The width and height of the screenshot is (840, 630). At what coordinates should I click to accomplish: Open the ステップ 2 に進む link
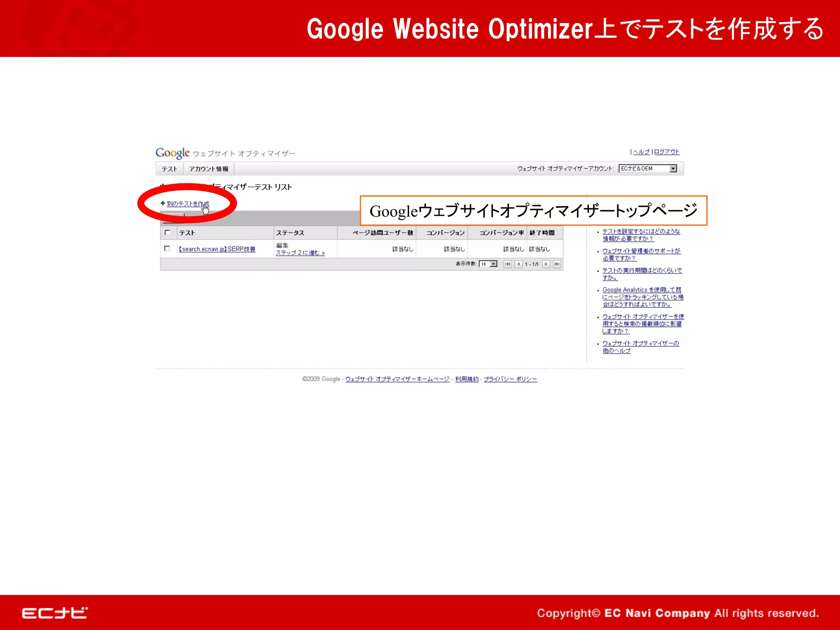pos(300,253)
